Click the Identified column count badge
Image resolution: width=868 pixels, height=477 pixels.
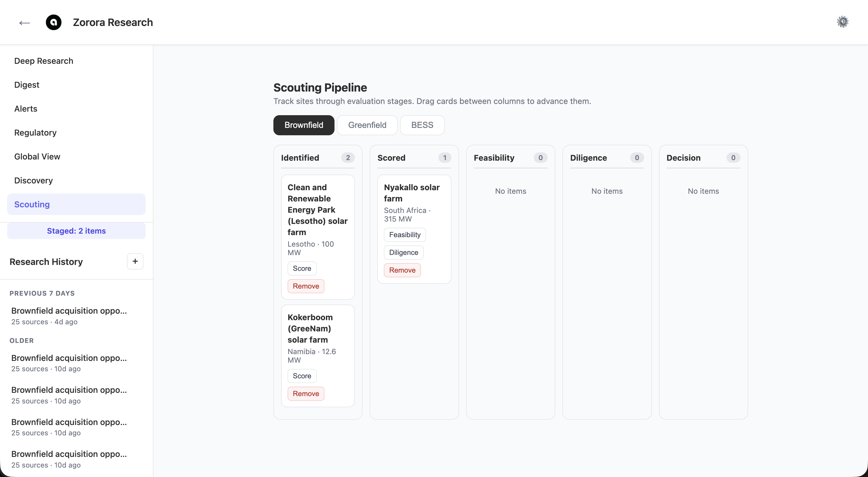coord(348,158)
